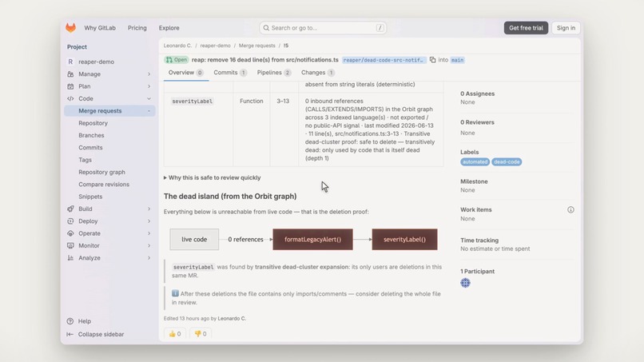
Task: Focus the 'Search or go to' field
Action: point(323,28)
